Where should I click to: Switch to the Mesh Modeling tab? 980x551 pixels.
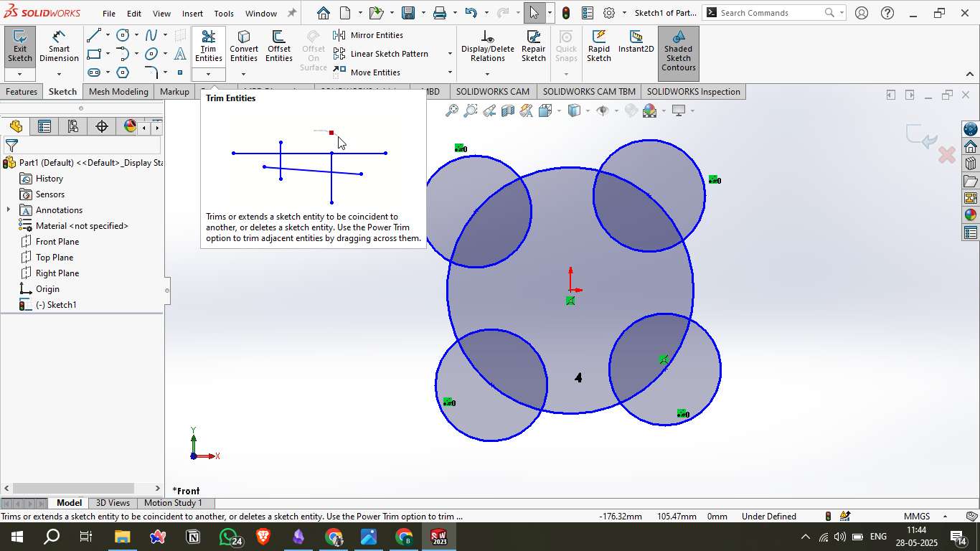(x=118, y=92)
